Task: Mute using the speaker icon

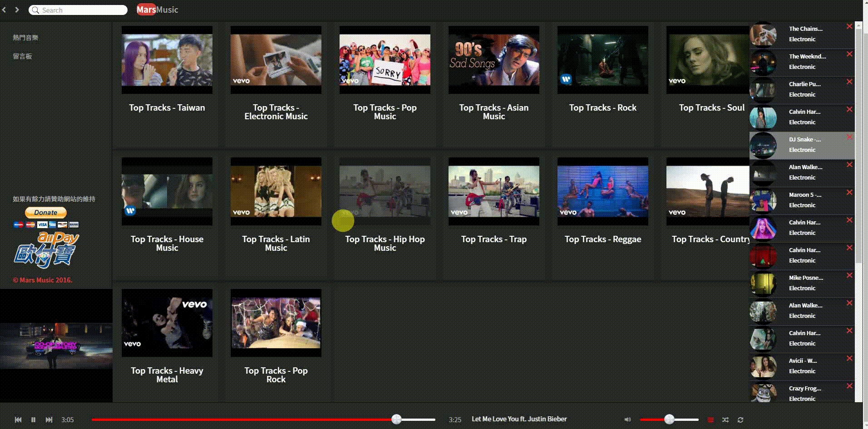Action: pyautogui.click(x=627, y=420)
